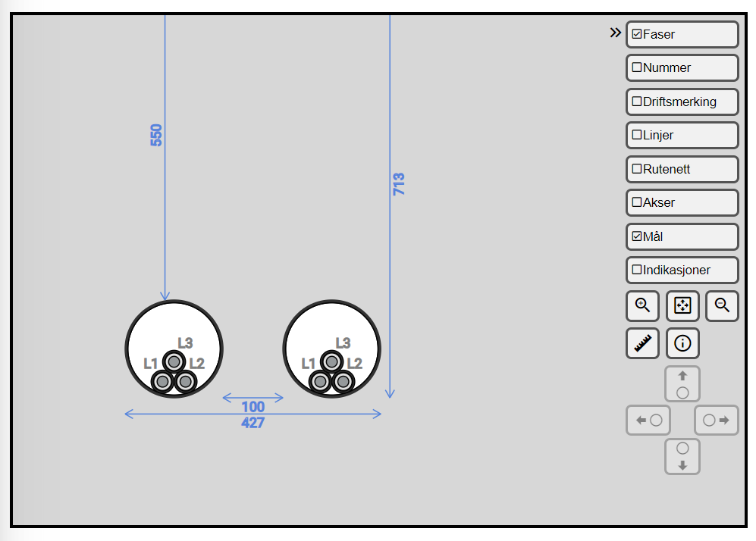Click the L3 cable in right conduit
Image resolution: width=756 pixels, height=541 pixels.
pyautogui.click(x=331, y=361)
